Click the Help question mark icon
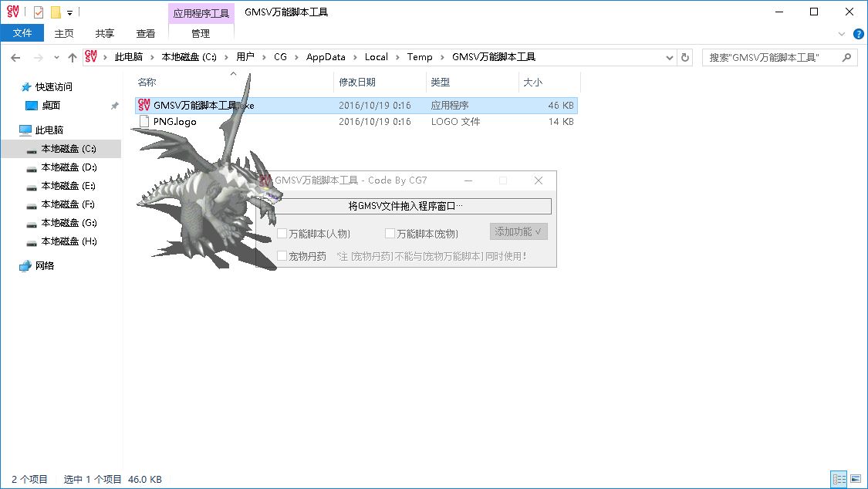This screenshot has height=489, width=868. click(858, 33)
